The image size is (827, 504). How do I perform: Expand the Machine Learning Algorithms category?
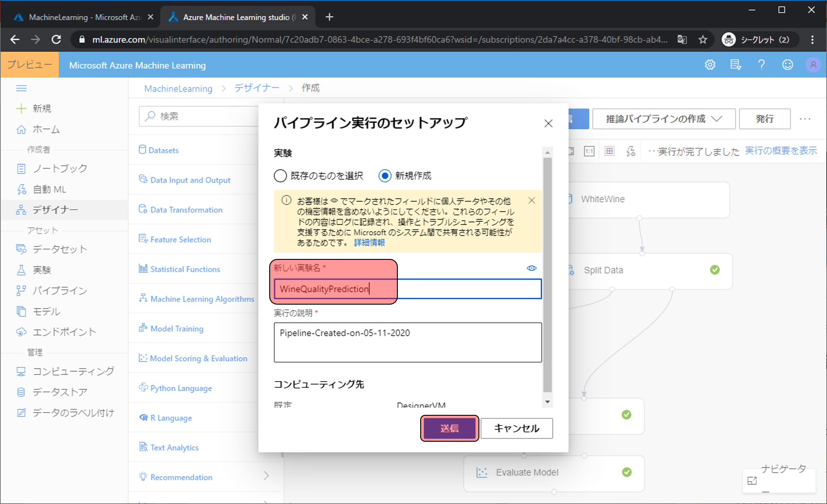pyautogui.click(x=202, y=299)
